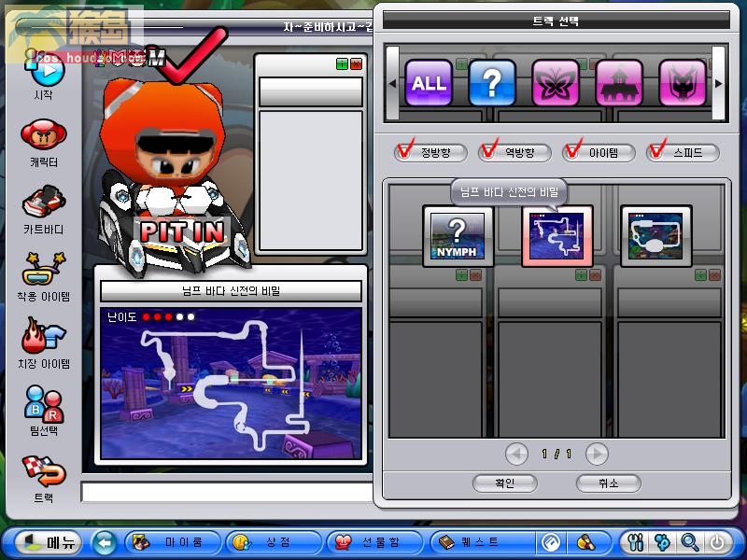Image resolution: width=747 pixels, height=560 pixels.
Task: Go to the next track page
Action: tap(597, 454)
